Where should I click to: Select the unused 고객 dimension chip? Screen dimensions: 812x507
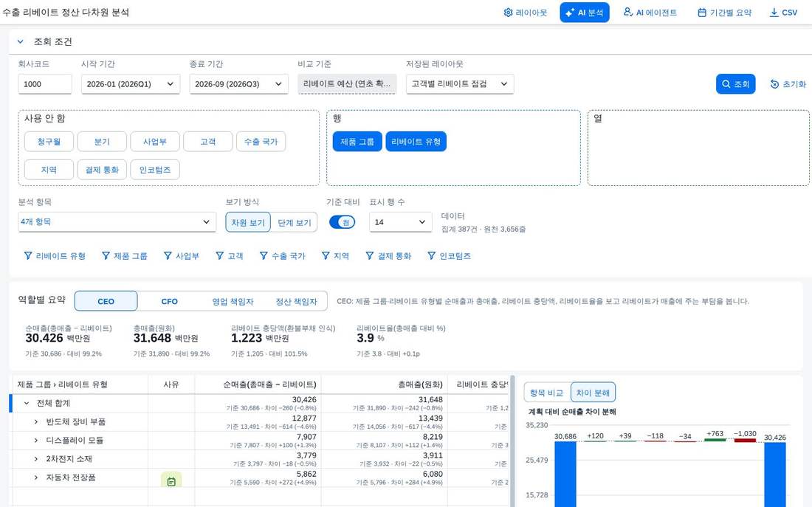point(208,142)
